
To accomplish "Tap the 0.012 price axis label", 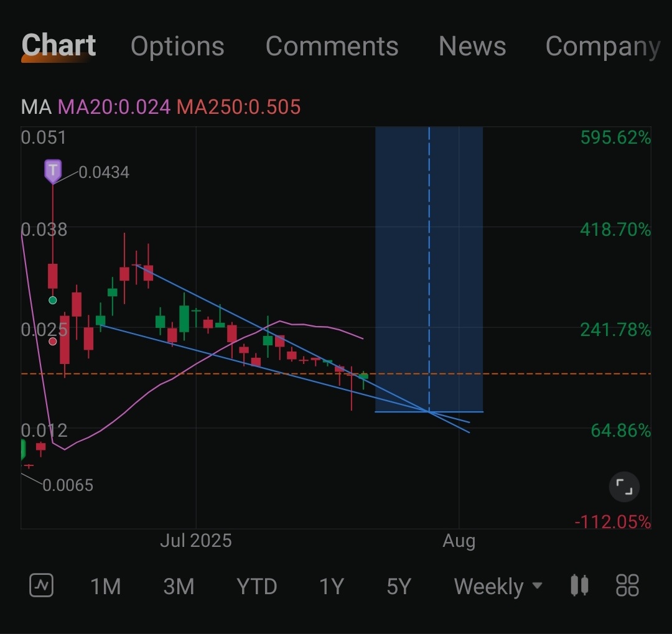I will click(44, 431).
